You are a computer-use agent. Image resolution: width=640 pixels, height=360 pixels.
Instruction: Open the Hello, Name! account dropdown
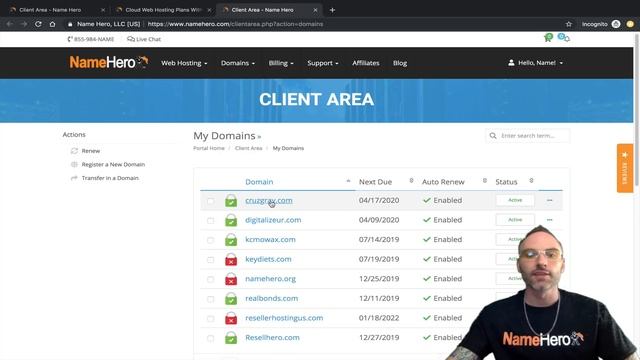pos(536,63)
